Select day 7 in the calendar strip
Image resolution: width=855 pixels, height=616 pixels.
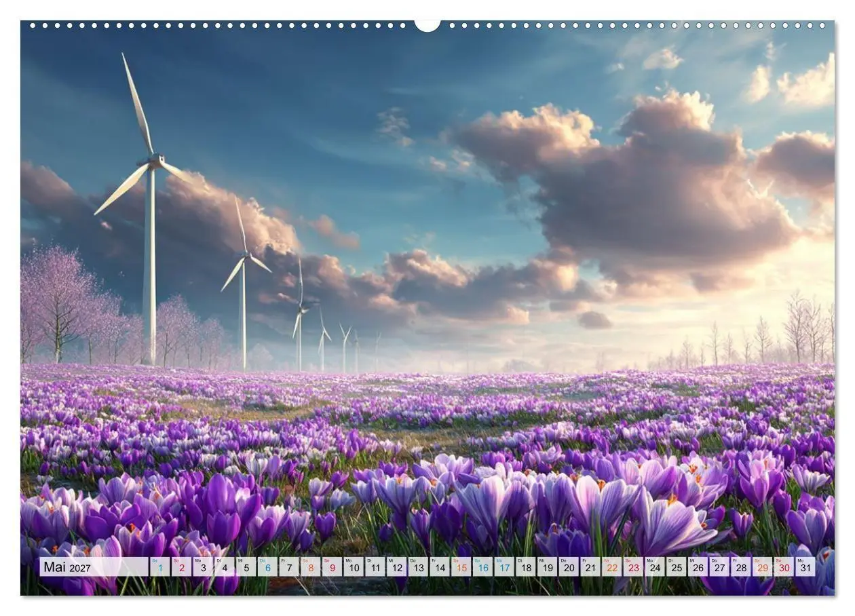coord(288,566)
